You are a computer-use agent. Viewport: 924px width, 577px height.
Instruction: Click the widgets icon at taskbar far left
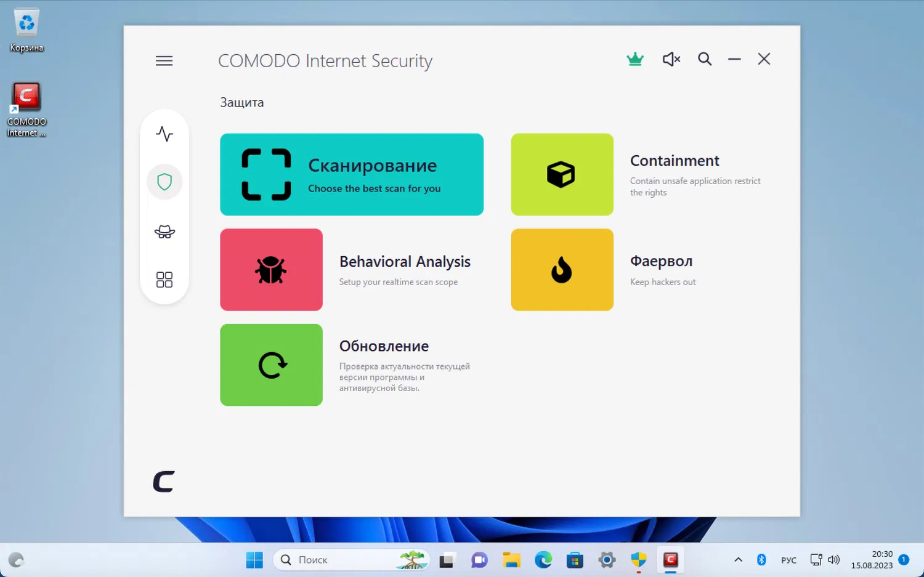point(16,560)
